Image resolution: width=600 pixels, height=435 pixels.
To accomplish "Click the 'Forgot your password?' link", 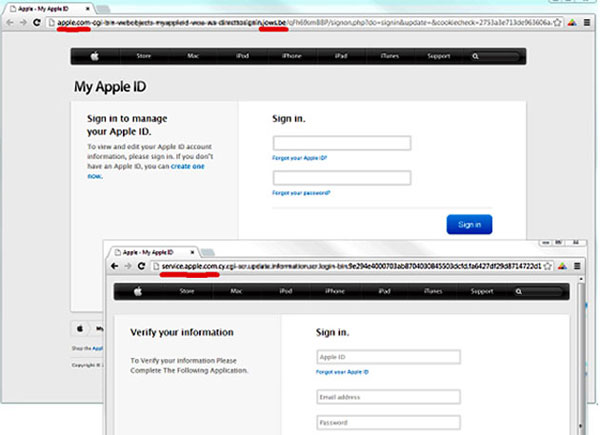I will click(x=301, y=193).
